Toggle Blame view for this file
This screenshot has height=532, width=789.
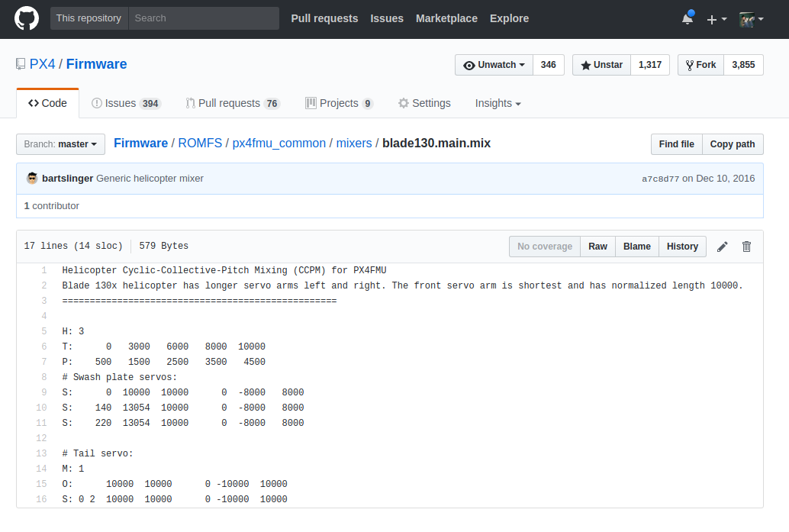pos(636,246)
